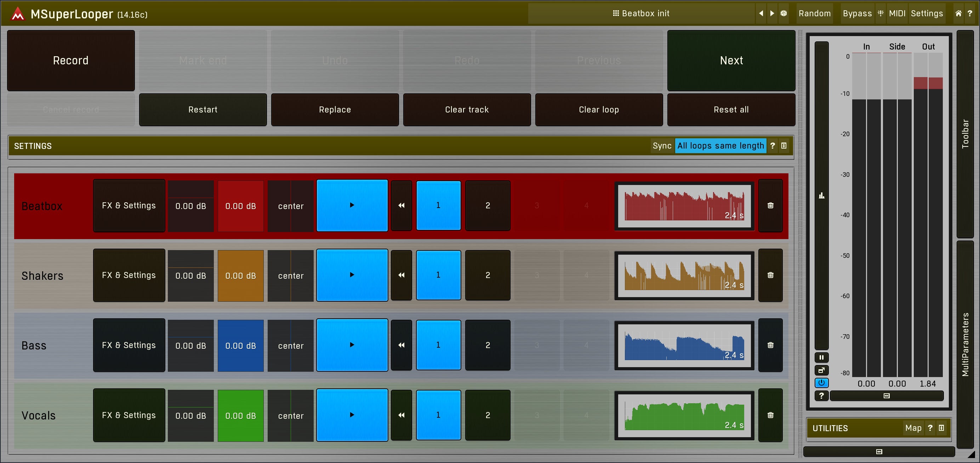Open the vertical Toolbar tab

point(965,134)
